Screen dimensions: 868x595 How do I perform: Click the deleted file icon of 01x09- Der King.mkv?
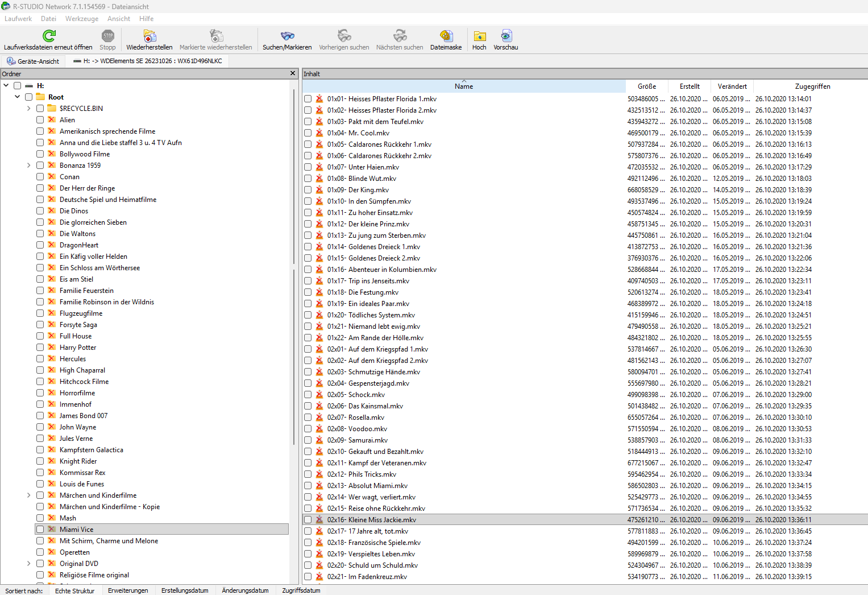coord(319,189)
